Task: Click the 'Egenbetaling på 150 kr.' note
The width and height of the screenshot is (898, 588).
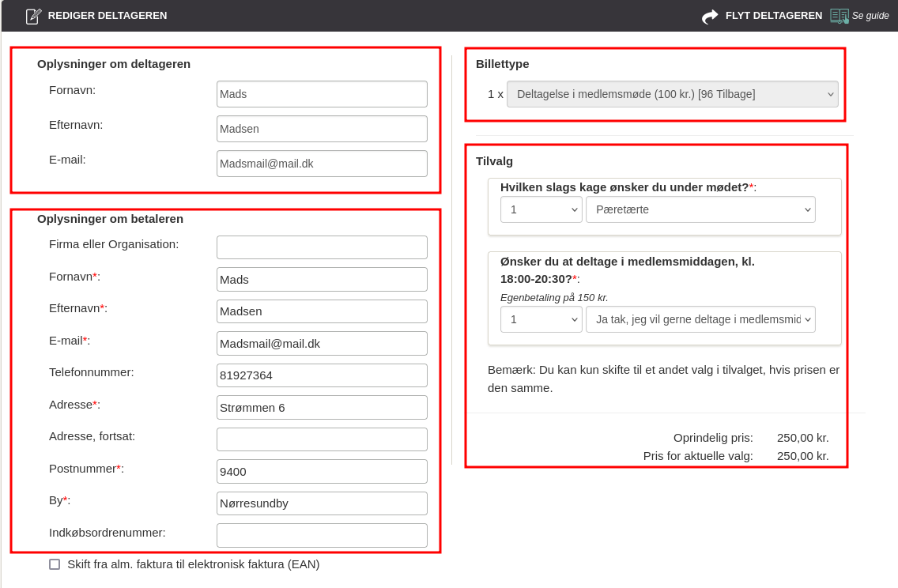Action: tap(554, 298)
